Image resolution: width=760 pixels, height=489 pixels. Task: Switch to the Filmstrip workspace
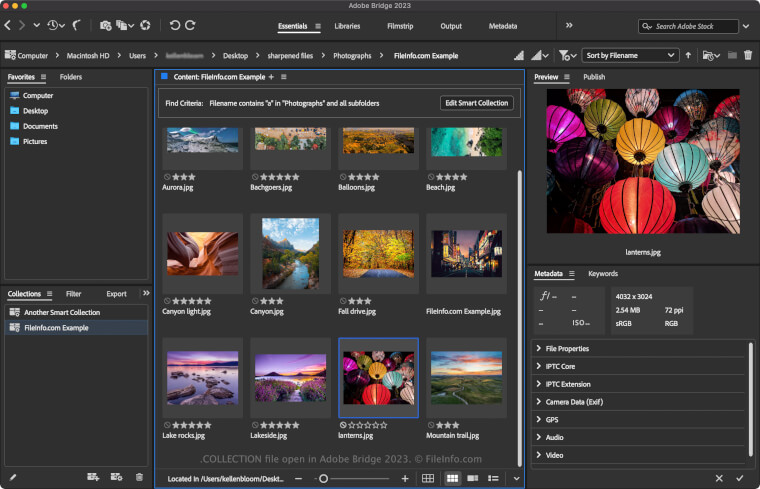click(x=398, y=25)
